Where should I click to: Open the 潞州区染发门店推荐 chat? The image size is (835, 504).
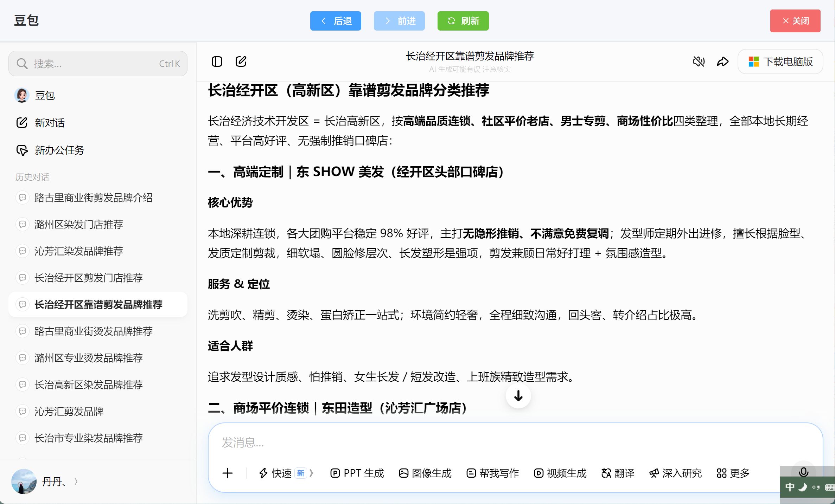click(x=98, y=224)
